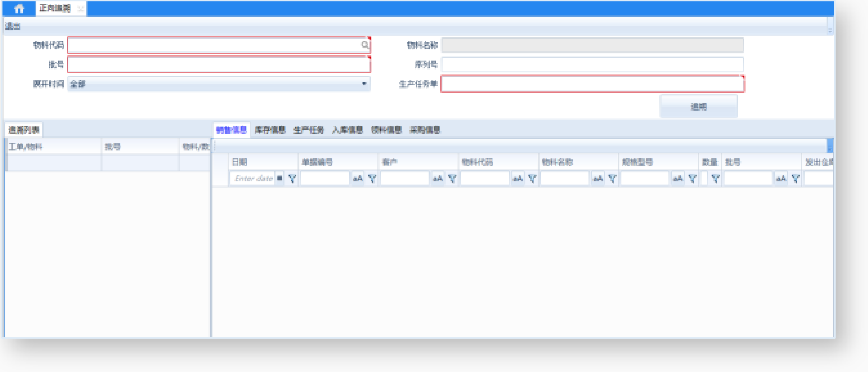Click filter funnel icon under 规格型号 column
Image resolution: width=868 pixels, height=372 pixels.
click(692, 178)
